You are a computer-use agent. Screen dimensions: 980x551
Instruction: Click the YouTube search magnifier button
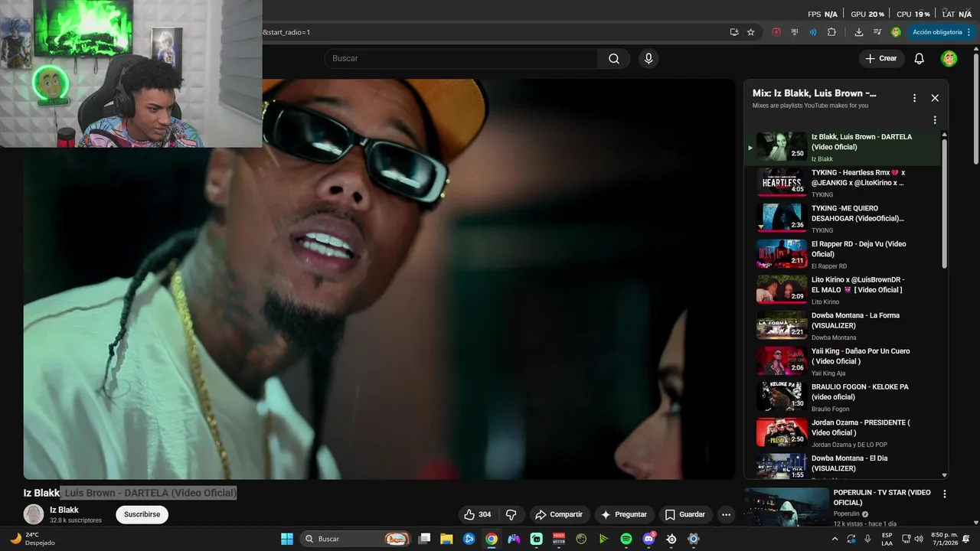point(614,59)
